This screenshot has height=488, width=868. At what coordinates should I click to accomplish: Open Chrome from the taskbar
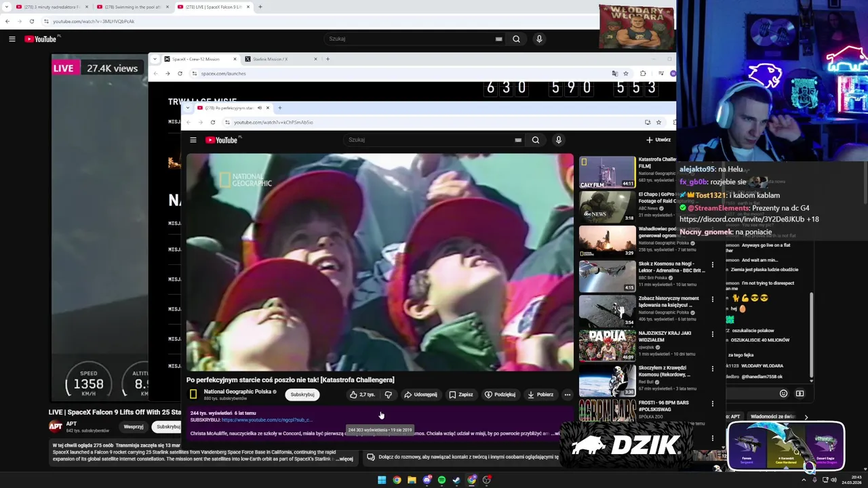(x=397, y=480)
